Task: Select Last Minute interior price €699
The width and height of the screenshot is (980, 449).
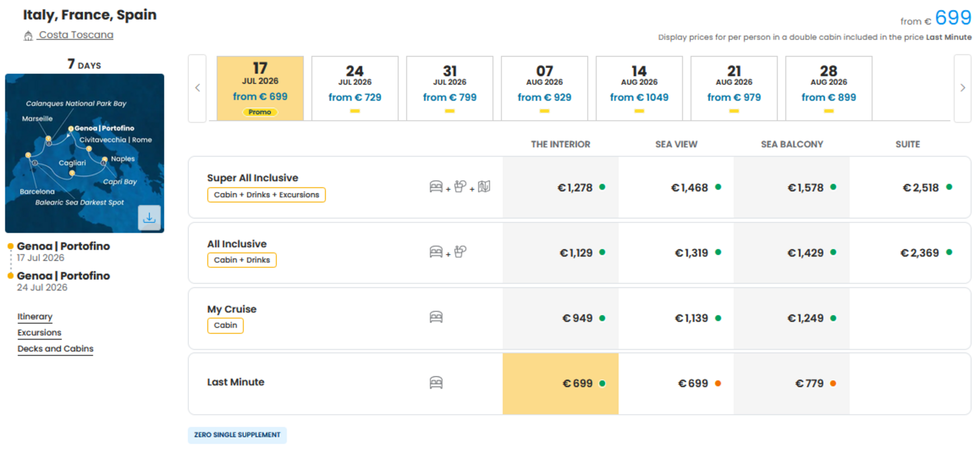Action: pos(561,384)
